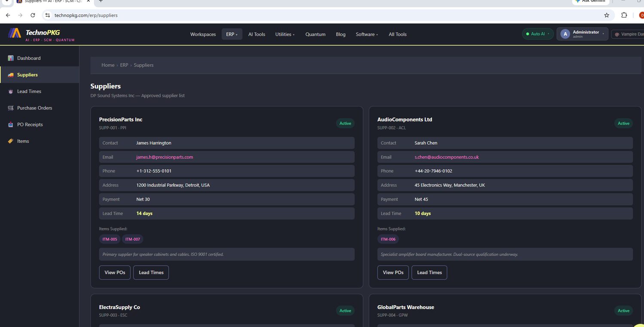The width and height of the screenshot is (644, 327).
Task: Click the Active badge on AudioComponents Ltd
Action: tap(623, 123)
